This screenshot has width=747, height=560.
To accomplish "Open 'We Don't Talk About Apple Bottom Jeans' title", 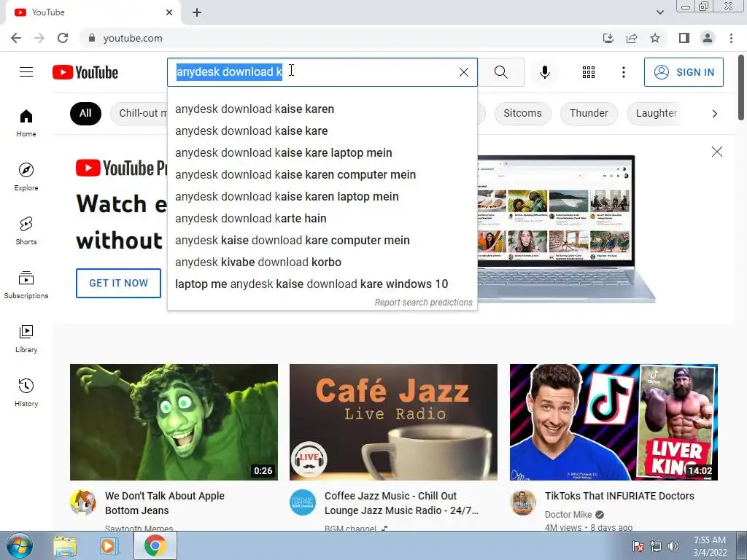I will click(165, 503).
